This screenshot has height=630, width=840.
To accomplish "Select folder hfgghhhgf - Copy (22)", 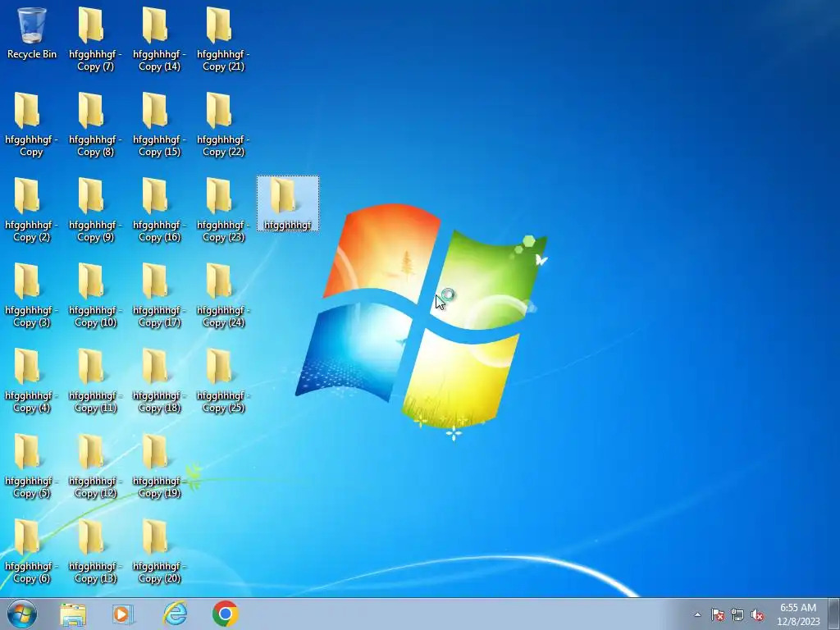I will pos(223,125).
